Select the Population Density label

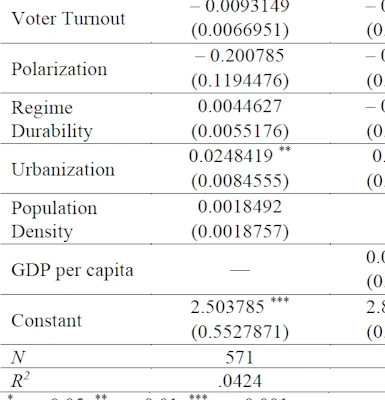pos(54,220)
